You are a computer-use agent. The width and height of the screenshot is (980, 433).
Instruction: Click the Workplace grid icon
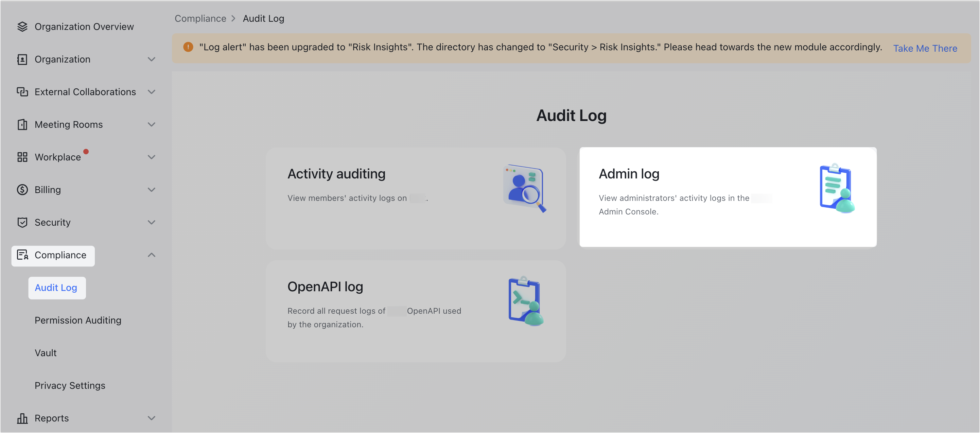22,157
